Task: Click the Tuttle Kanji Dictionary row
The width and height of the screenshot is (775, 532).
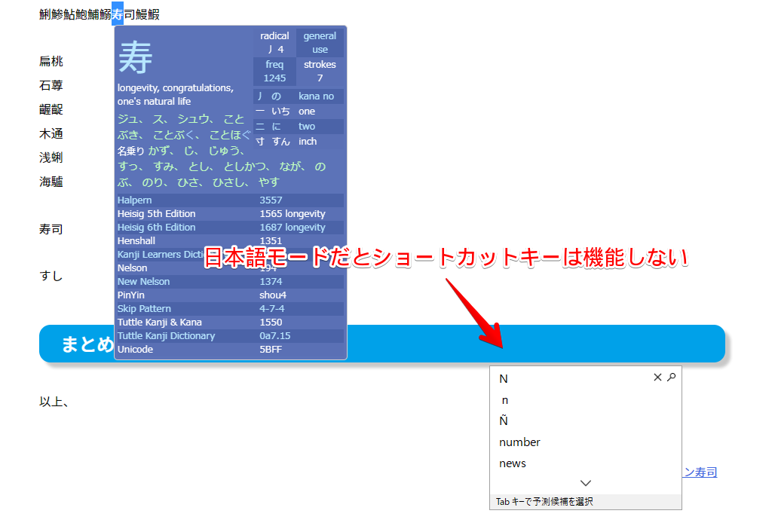Action: coord(231,336)
